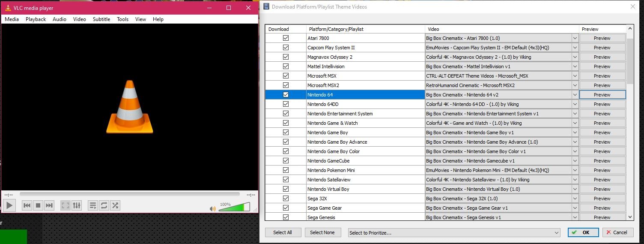Adjust the VLC volume slider
Screen dimensions: 644x244
pos(234,207)
